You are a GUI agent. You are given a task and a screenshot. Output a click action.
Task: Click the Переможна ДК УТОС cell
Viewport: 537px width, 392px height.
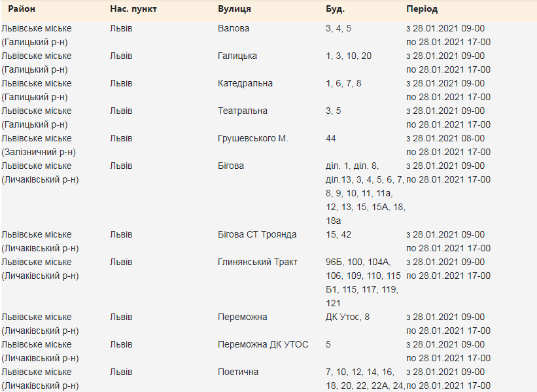pyautogui.click(x=263, y=344)
